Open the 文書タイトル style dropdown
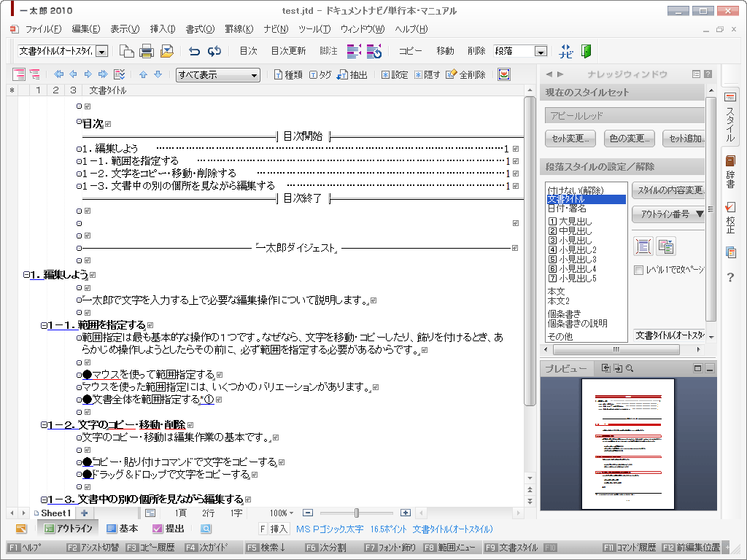 pos(102,52)
